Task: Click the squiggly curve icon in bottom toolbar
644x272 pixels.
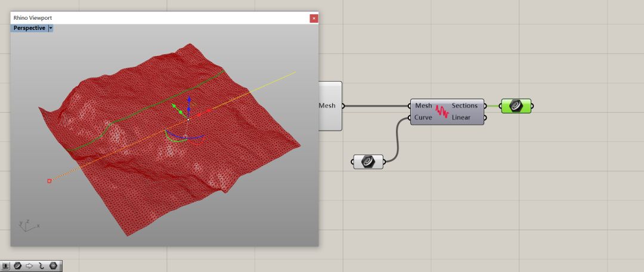Action: pos(41,266)
